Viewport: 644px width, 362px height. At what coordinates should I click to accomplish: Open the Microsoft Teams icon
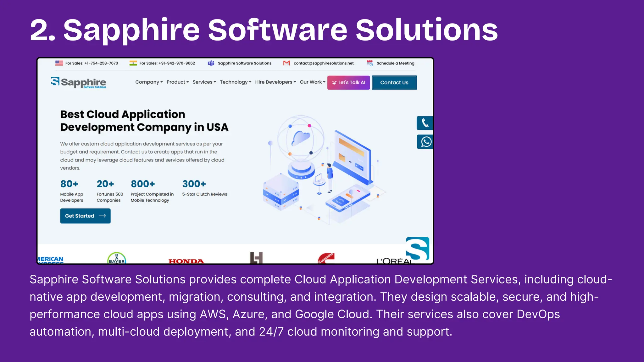click(211, 63)
